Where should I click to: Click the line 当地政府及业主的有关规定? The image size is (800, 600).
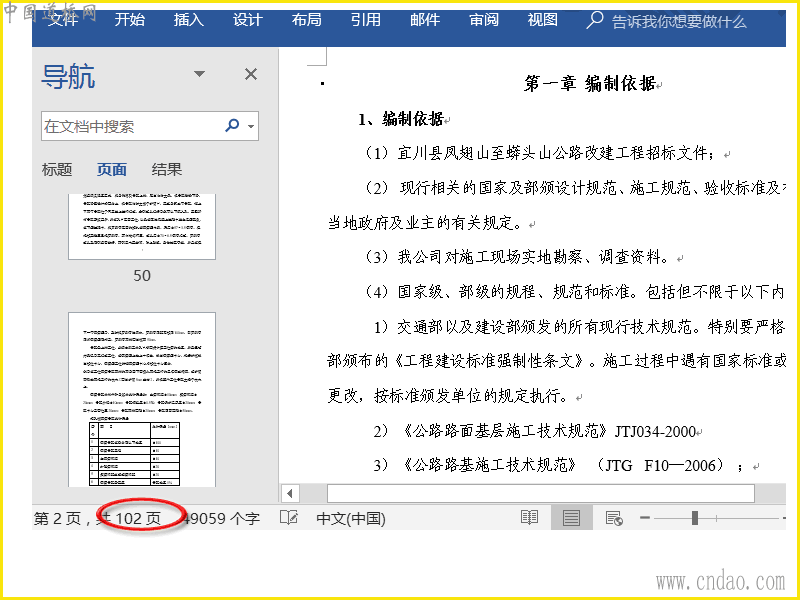426,222
